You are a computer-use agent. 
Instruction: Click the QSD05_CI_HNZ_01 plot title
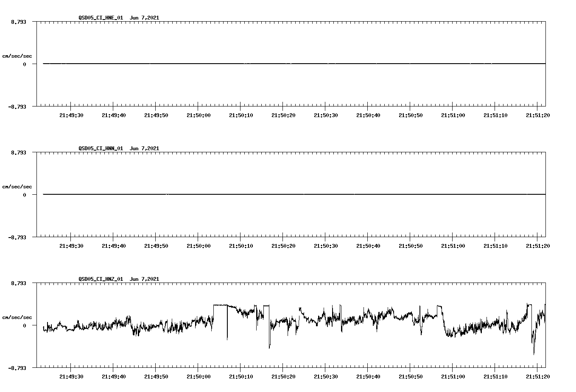(x=119, y=279)
